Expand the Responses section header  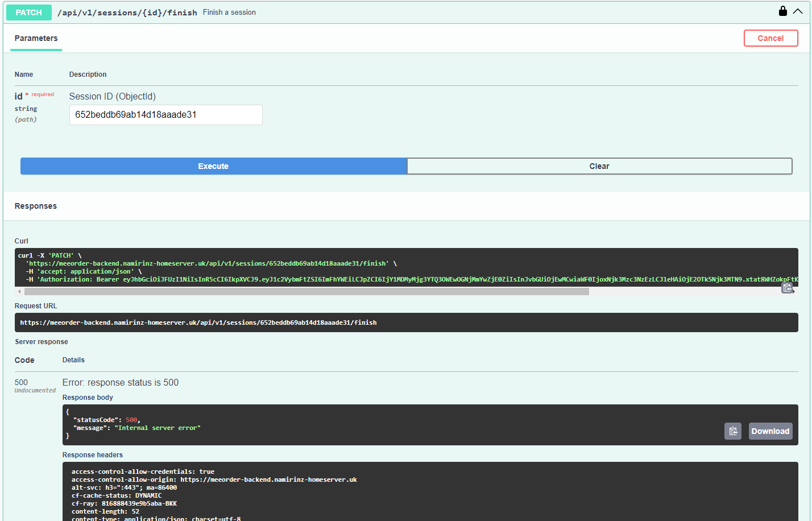point(35,206)
